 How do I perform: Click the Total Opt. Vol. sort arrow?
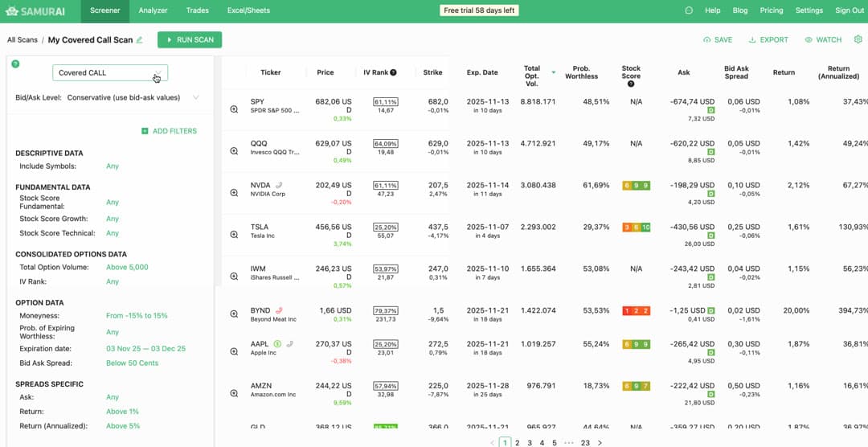click(553, 72)
